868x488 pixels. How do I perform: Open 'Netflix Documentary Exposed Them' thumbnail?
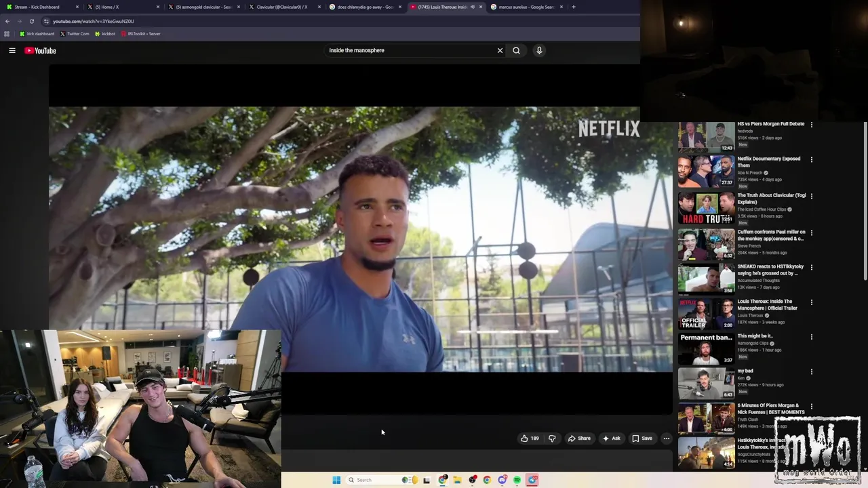[x=706, y=171]
